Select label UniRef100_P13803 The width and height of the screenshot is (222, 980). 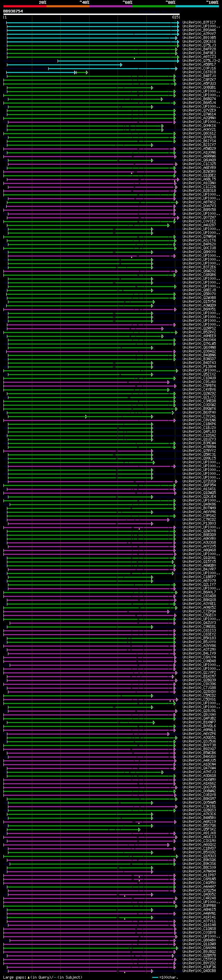(x=199, y=524)
